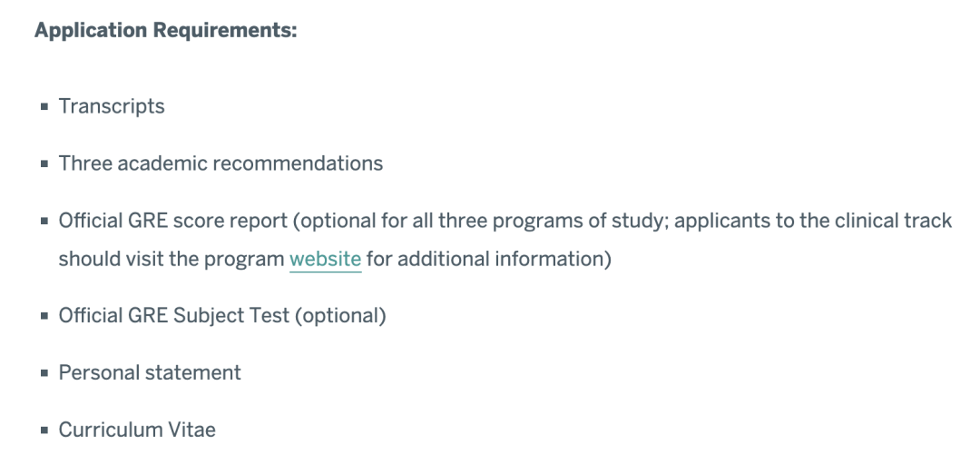980x465 pixels.
Task: Select Three academic recommendations text
Action: coord(220,163)
